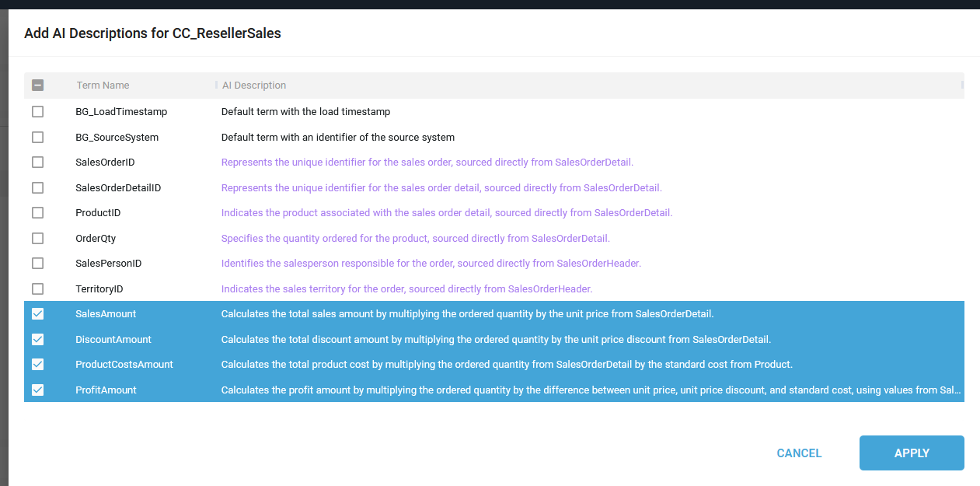Deselect the DiscountAmount checkbox

coord(37,340)
